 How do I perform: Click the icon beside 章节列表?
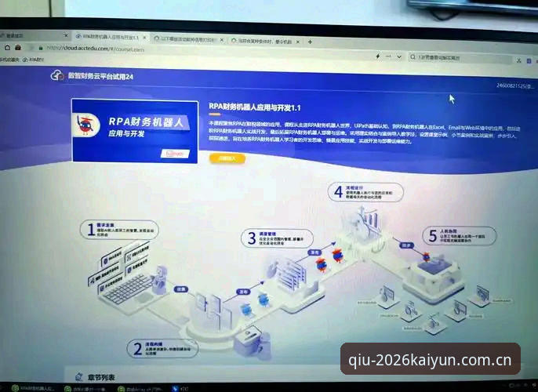pyautogui.click(x=79, y=377)
